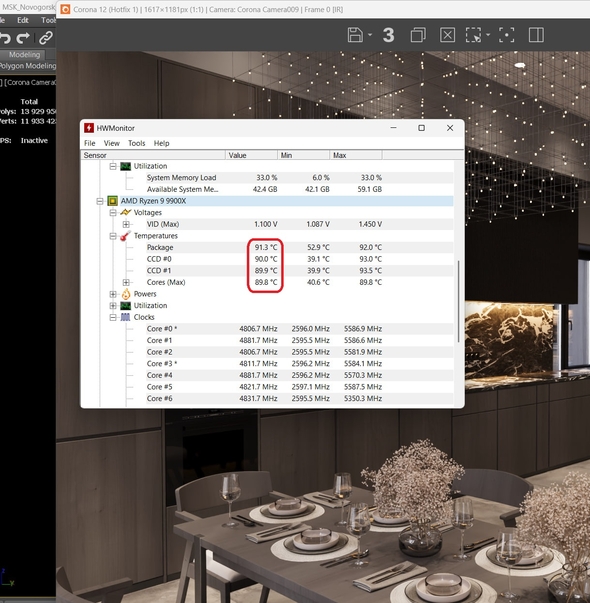Screen dimensions: 590x603
Task: Click the redo arrow in 3ds Max
Action: point(23,38)
